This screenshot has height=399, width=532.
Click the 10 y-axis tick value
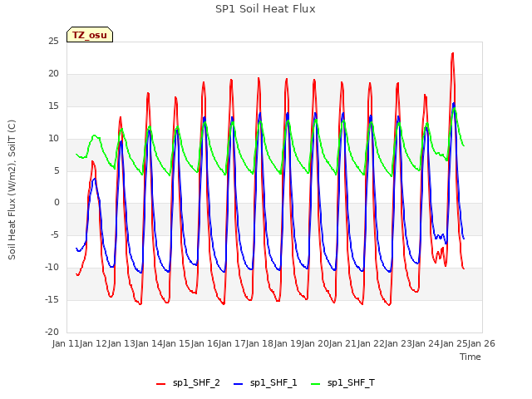pos(53,138)
